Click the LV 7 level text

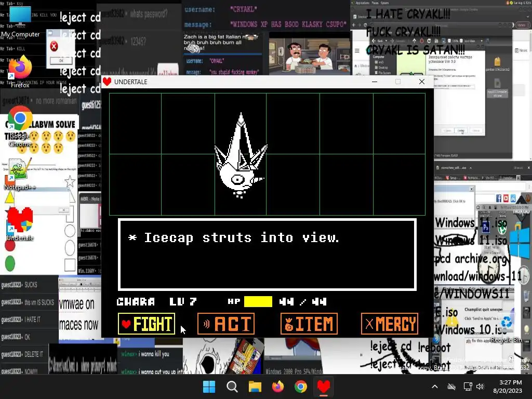tap(183, 302)
